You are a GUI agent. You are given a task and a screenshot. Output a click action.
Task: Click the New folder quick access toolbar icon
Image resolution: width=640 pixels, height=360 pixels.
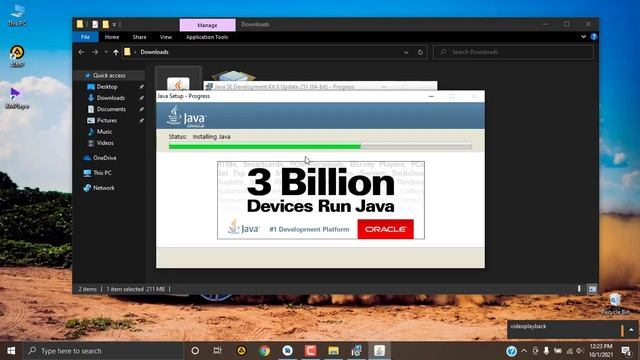point(106,24)
